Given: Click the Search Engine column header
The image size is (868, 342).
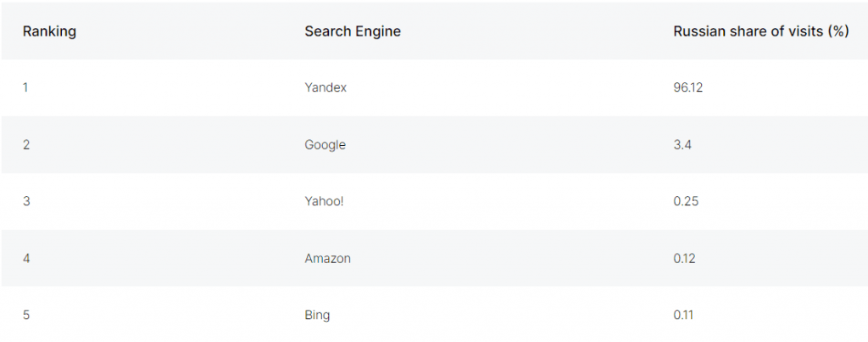Looking at the screenshot, I should pyautogui.click(x=353, y=31).
